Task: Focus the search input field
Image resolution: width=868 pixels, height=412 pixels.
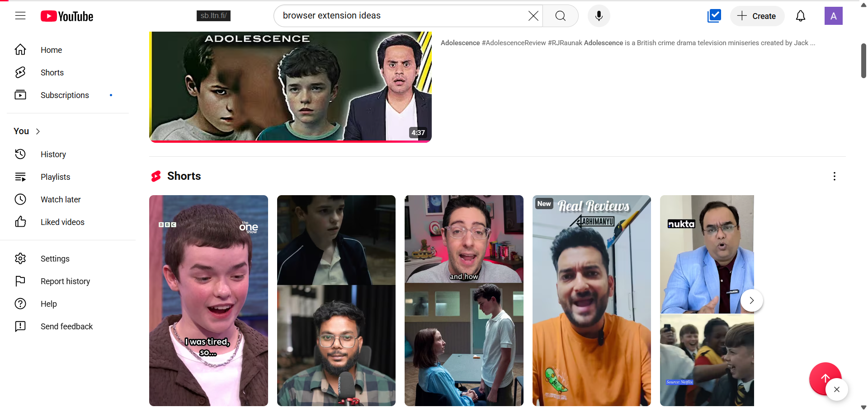Action: pyautogui.click(x=402, y=16)
